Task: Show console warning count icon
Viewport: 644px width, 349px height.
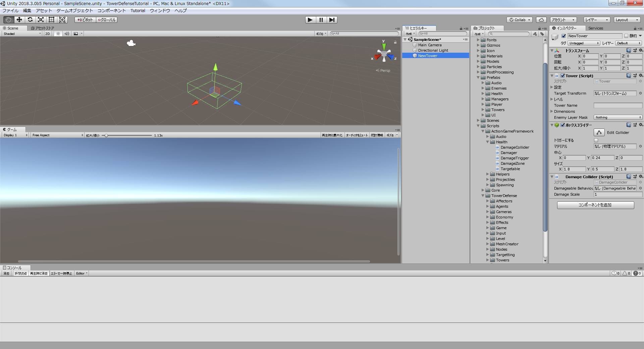Action: [x=627, y=273]
